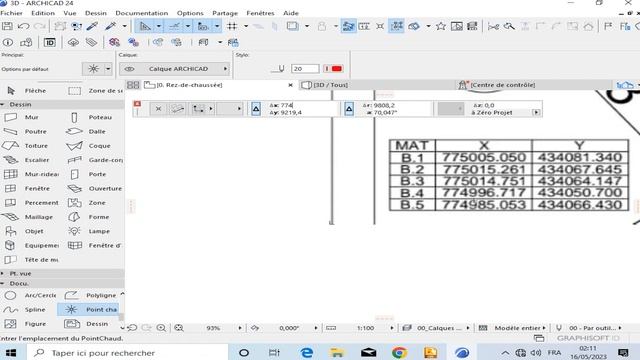
Task: Open Google Chrome from the taskbar
Action: [x=399, y=353]
